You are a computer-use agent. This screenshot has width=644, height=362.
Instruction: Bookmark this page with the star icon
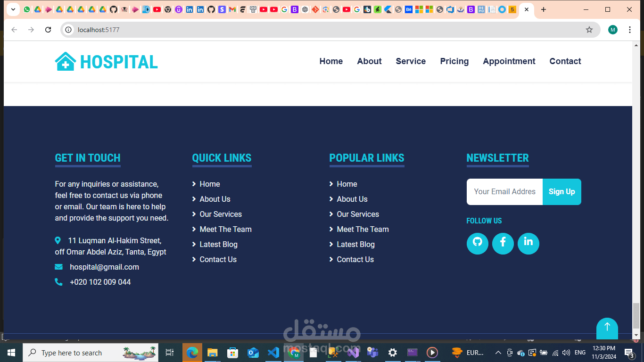tap(589, 30)
